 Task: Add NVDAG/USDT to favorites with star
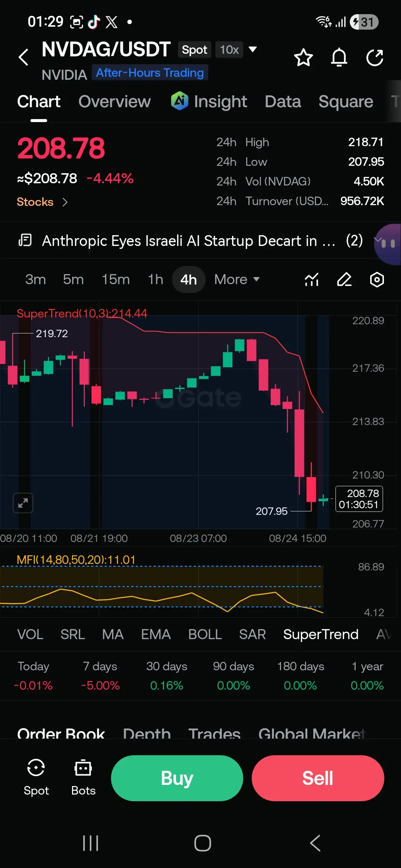pyautogui.click(x=303, y=57)
